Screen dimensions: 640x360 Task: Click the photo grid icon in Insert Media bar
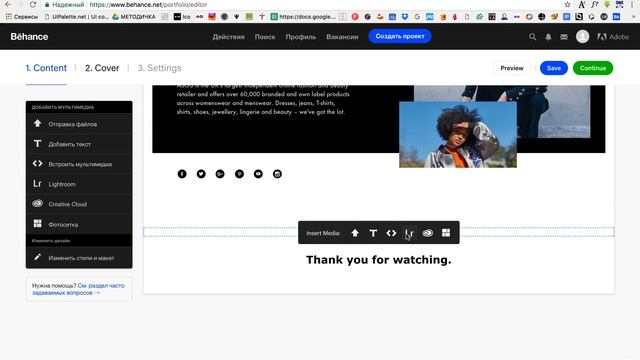point(446,233)
